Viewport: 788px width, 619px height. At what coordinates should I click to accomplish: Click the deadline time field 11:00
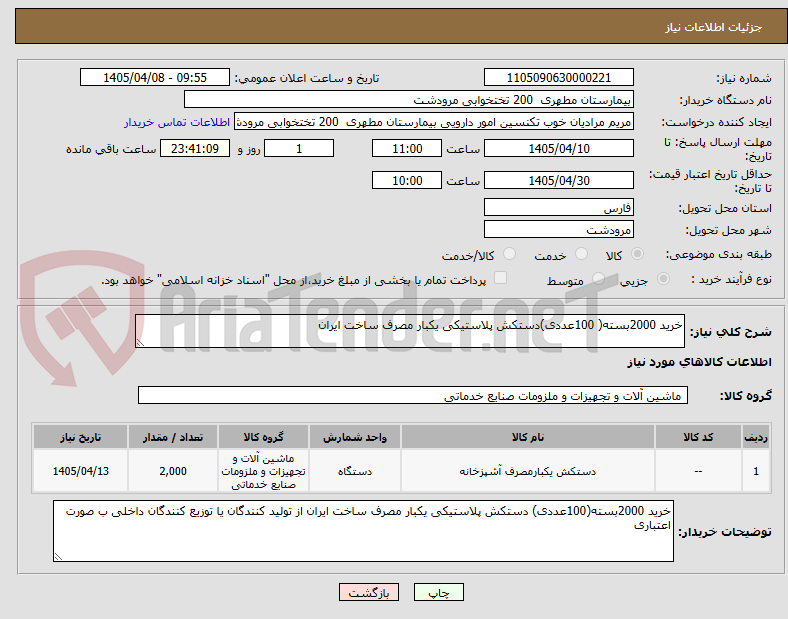pyautogui.click(x=407, y=149)
